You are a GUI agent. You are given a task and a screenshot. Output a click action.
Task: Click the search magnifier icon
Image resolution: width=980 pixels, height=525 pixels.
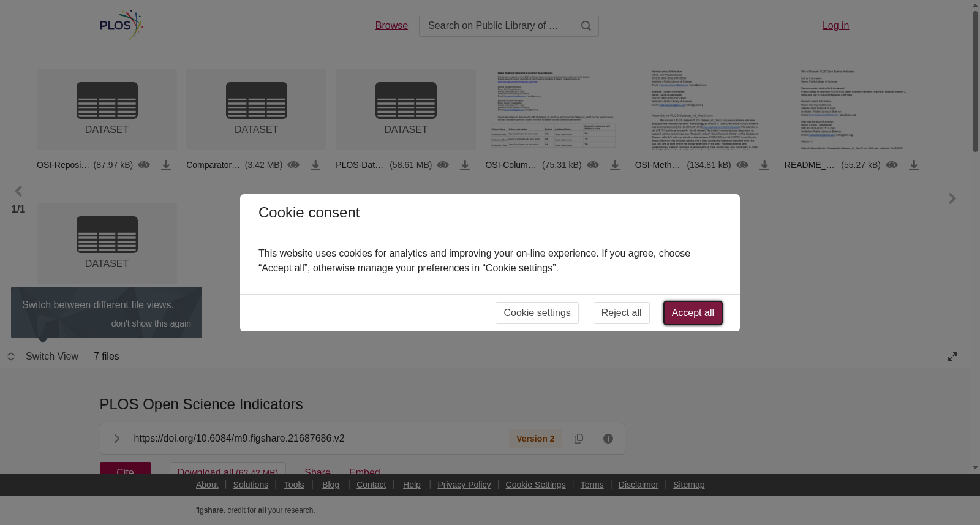[586, 26]
